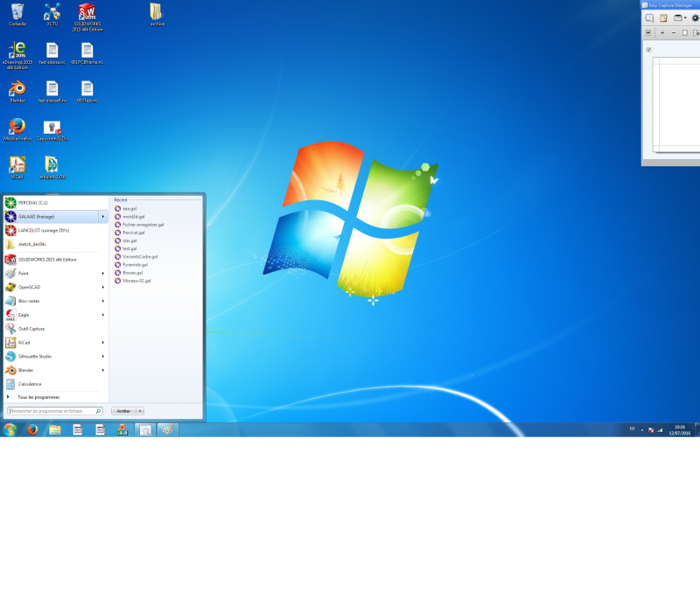Toggle the checkbox in Easy Capture toolbar
700x599 pixels.
pyautogui.click(x=648, y=32)
